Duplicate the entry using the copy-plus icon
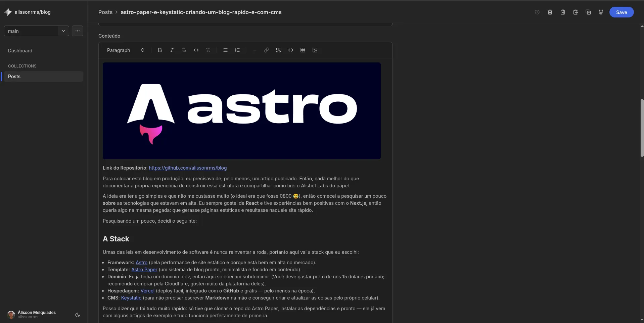 point(588,12)
